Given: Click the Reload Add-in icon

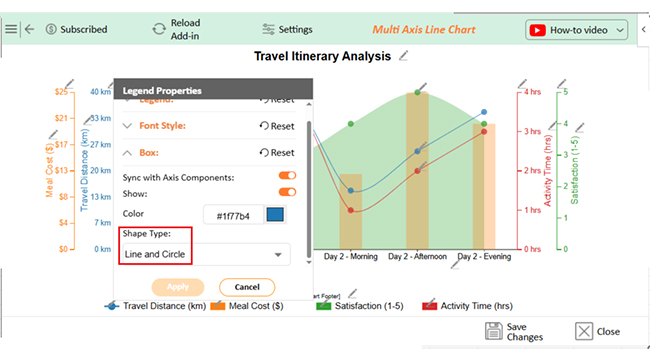Looking at the screenshot, I should point(159,29).
